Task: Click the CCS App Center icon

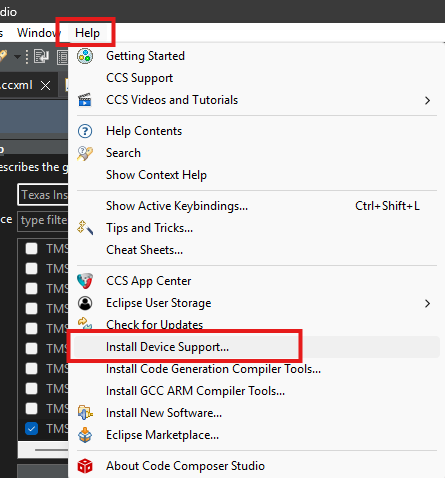Action: (x=85, y=281)
